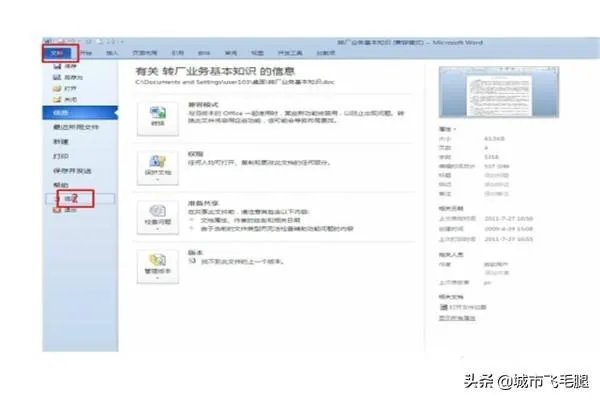The image size is (600, 400).
Task: Click the 关闭 (Close) document icon
Action: tap(57, 100)
